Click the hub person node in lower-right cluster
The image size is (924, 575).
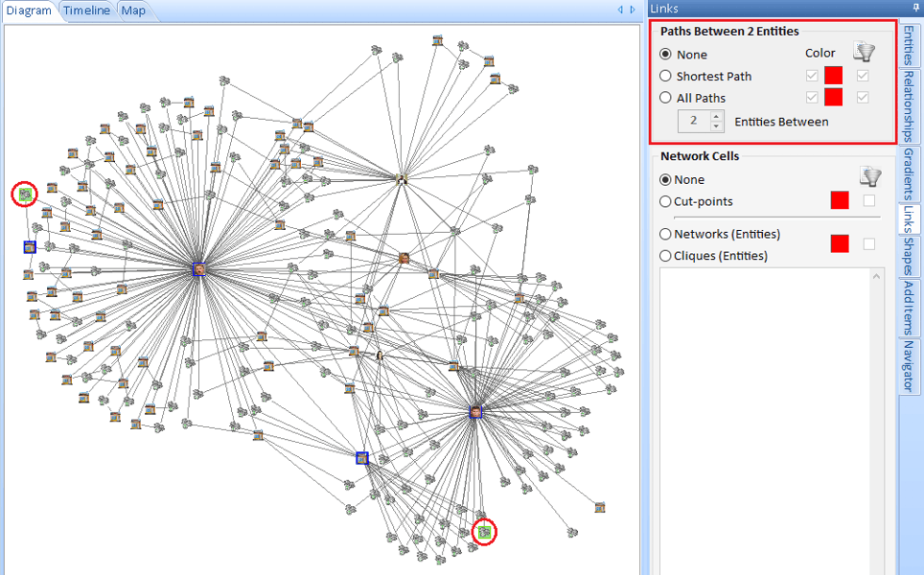(475, 412)
